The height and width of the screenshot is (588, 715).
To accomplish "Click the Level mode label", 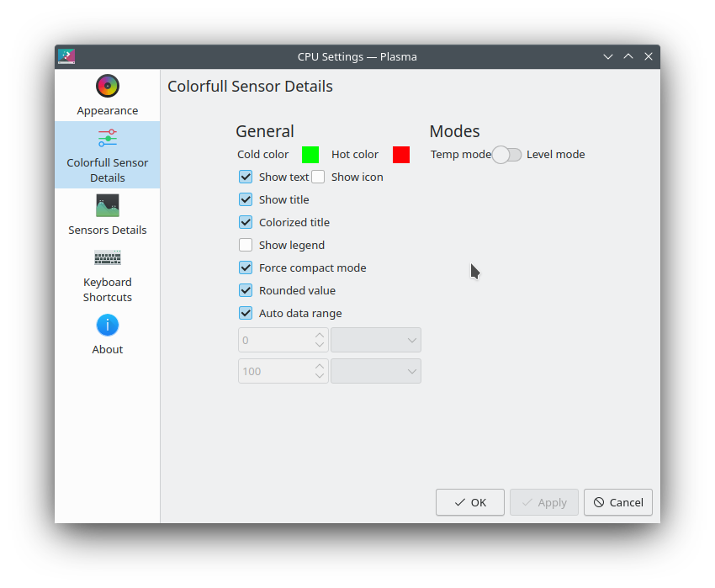I will (555, 155).
